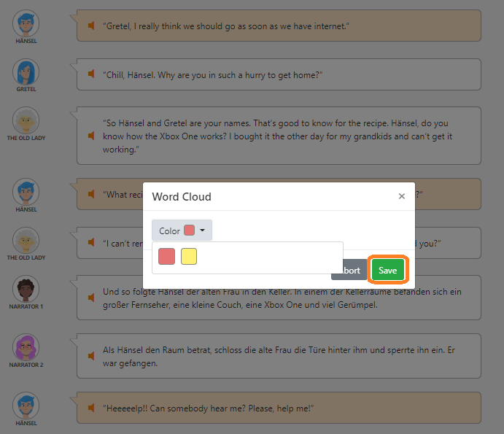Click Hänsel avatar beside "Heeeeelp!!" line
Viewport: 504px width, 434px height.
coord(26,406)
